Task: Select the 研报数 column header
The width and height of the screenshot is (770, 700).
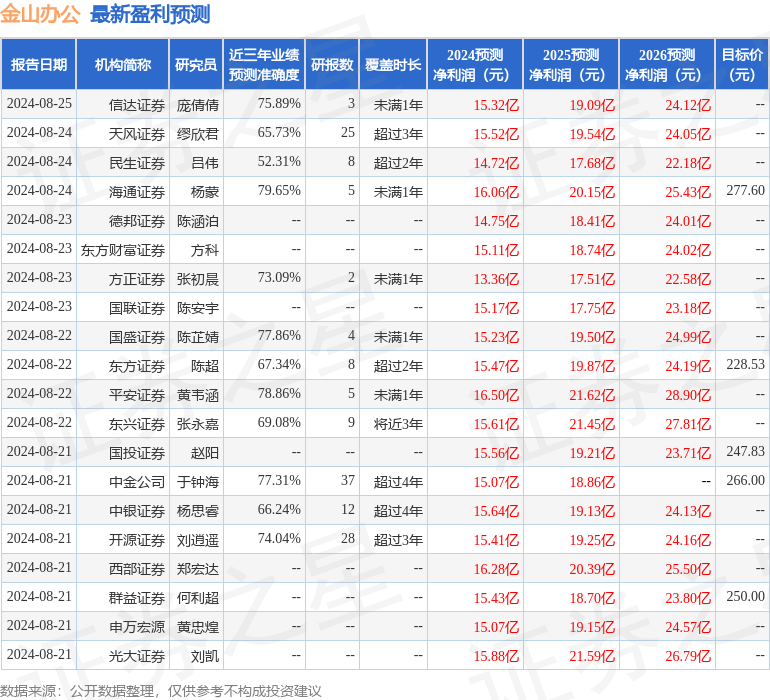Action: point(332,64)
